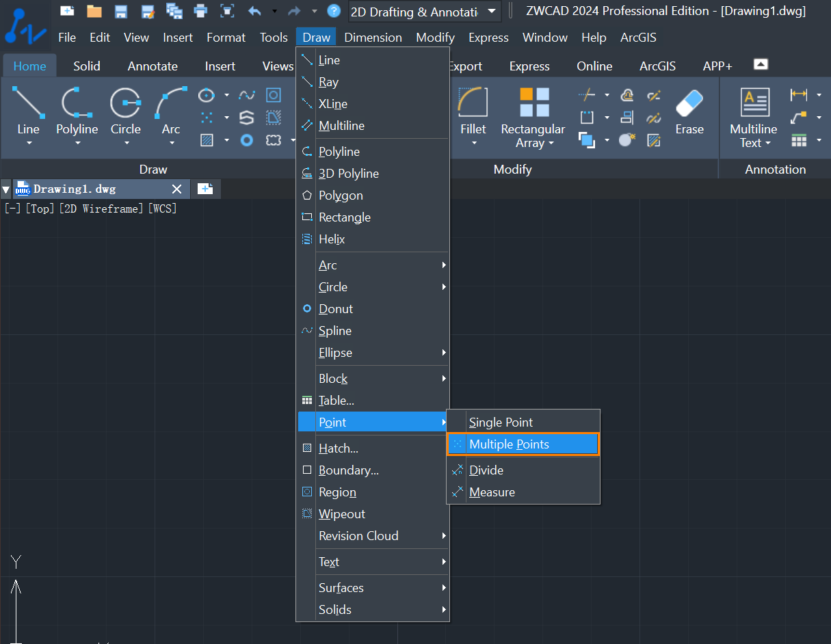Click the Trim icon in the Modify panel
The image size is (831, 644).
[x=587, y=95]
